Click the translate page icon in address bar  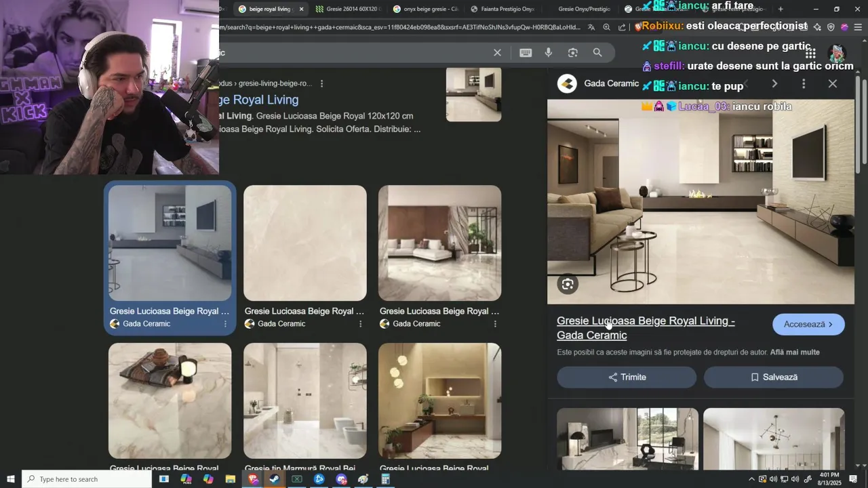(x=591, y=27)
